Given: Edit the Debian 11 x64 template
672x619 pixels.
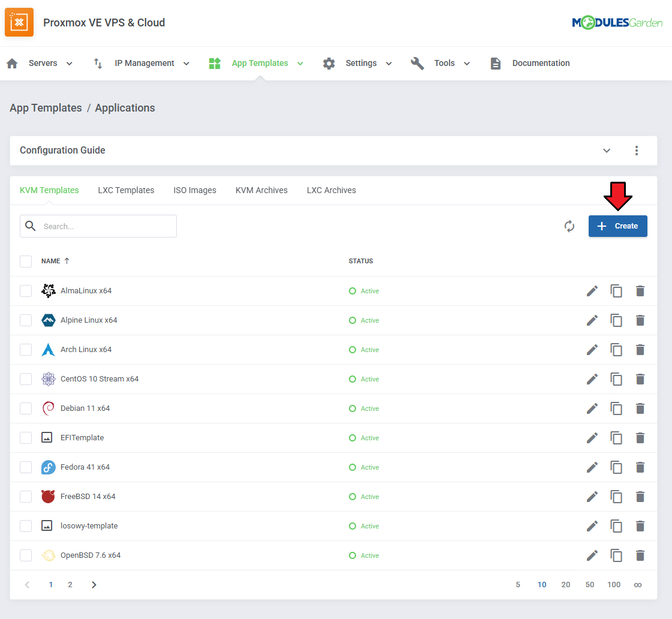Looking at the screenshot, I should point(592,408).
